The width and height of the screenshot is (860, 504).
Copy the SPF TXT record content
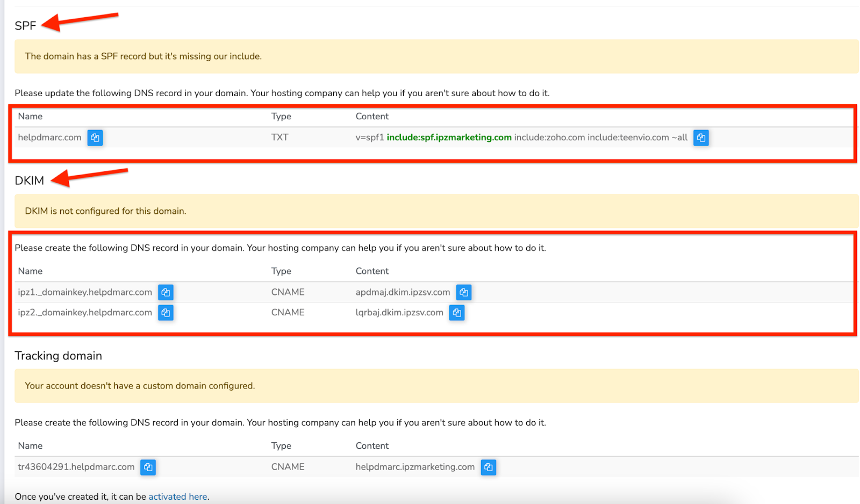[701, 138]
